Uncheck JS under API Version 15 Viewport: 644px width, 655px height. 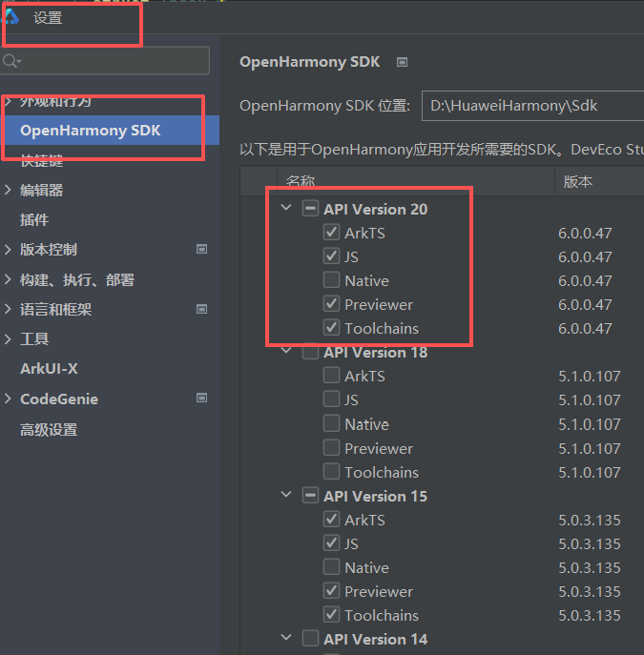point(331,543)
